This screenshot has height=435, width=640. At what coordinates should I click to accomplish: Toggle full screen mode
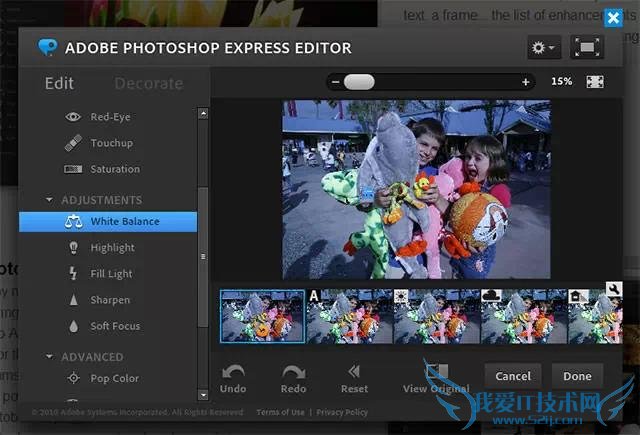[586, 48]
